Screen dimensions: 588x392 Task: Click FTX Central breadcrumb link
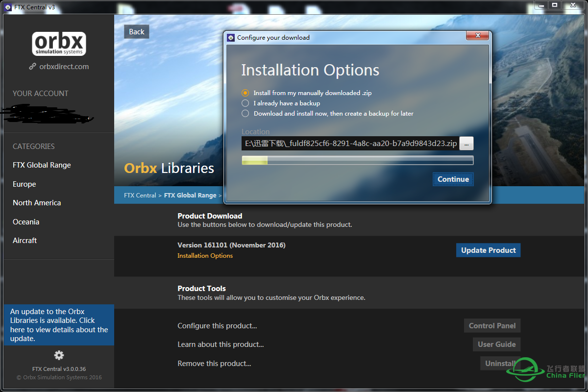pyautogui.click(x=140, y=195)
